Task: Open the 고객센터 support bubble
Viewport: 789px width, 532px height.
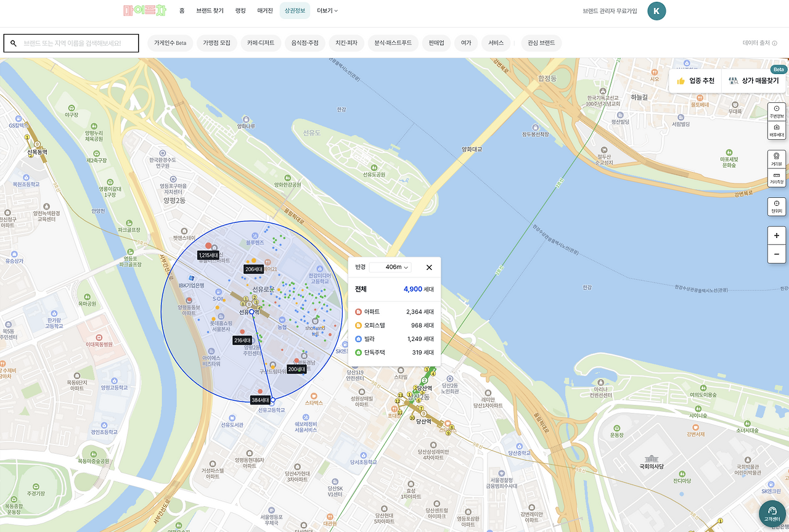Action: [772, 514]
